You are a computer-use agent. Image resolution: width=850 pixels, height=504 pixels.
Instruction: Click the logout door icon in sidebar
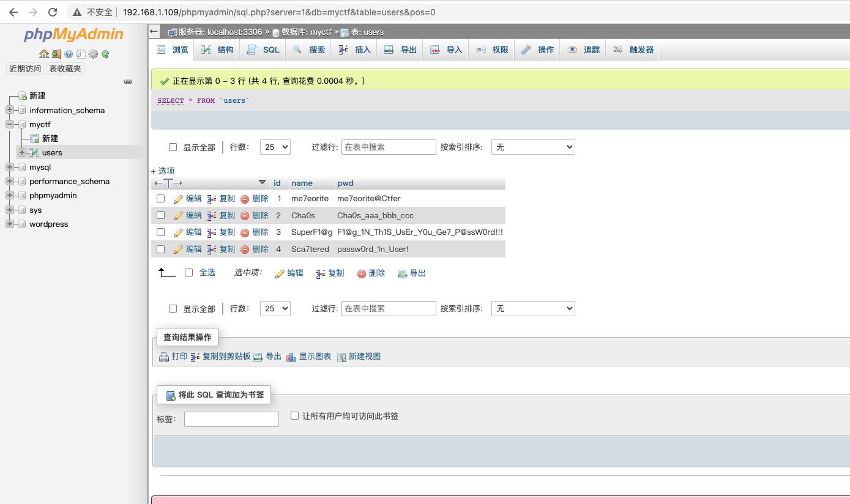coord(56,54)
